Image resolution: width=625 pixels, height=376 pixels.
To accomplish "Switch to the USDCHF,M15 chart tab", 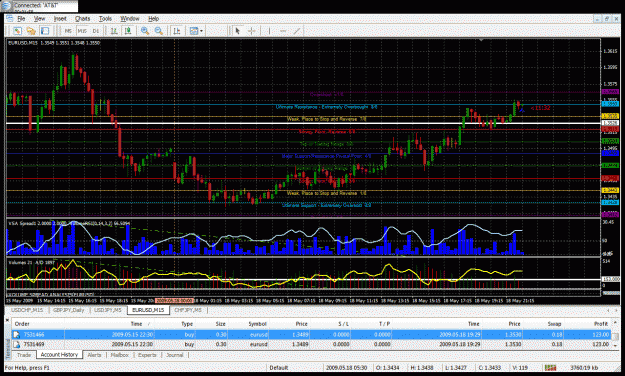I will tap(27, 310).
